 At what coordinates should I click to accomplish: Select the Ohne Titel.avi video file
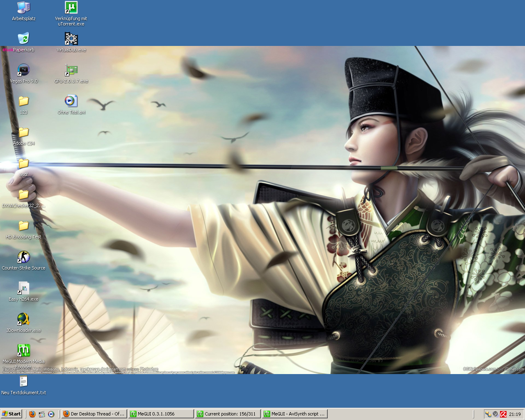pos(71,101)
